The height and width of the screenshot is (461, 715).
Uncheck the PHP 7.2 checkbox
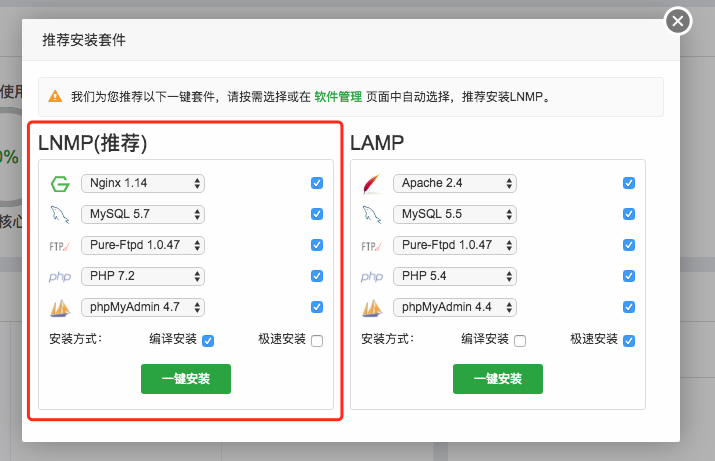coord(317,276)
